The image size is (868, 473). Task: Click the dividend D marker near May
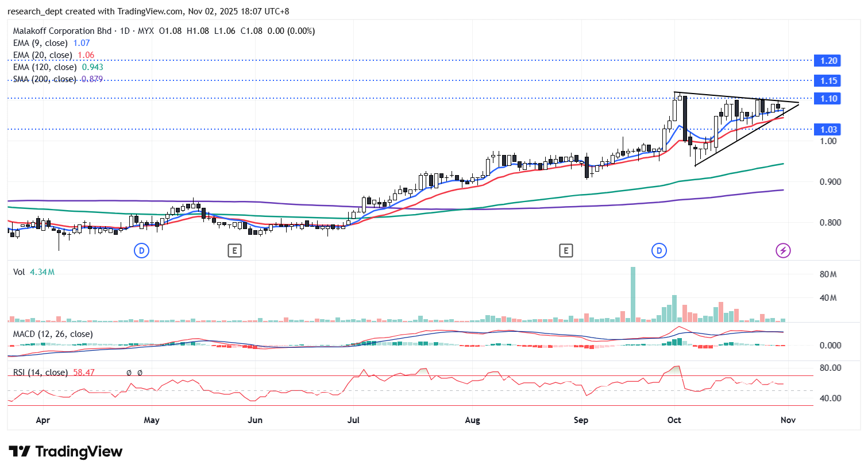pos(141,250)
